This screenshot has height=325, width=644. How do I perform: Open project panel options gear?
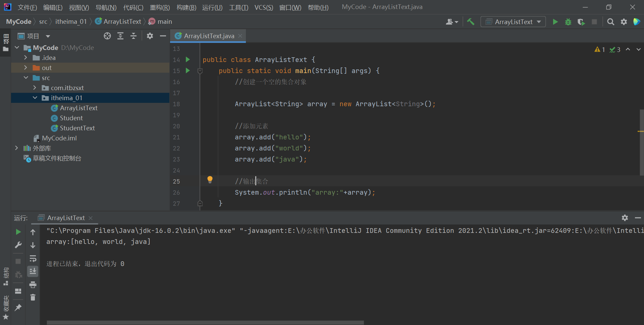(x=150, y=36)
